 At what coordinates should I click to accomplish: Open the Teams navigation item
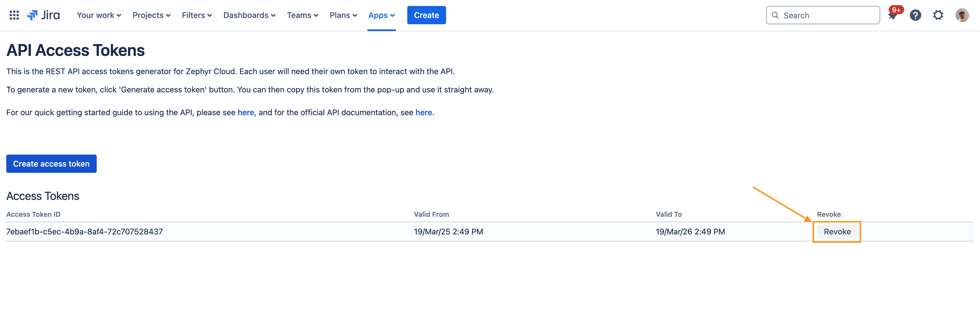pos(302,15)
